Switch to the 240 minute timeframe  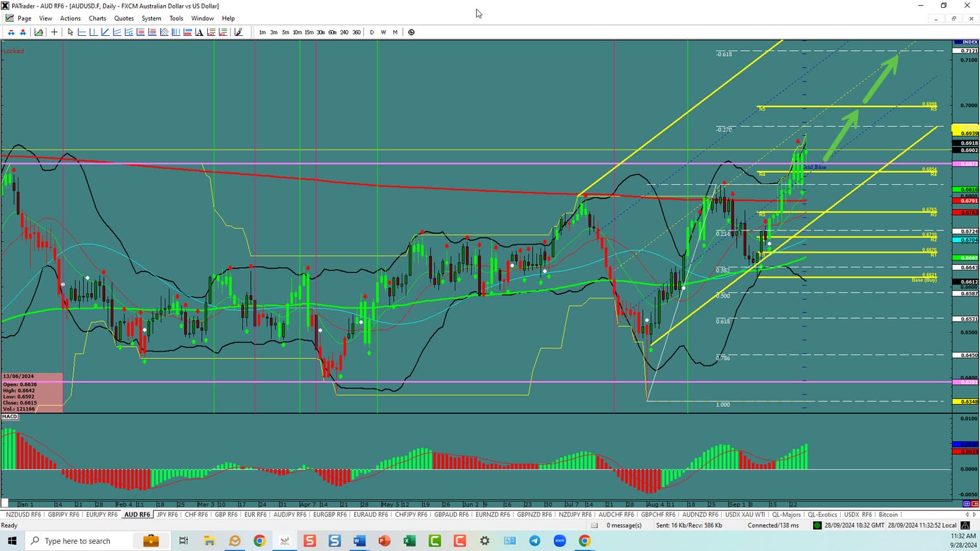click(344, 32)
